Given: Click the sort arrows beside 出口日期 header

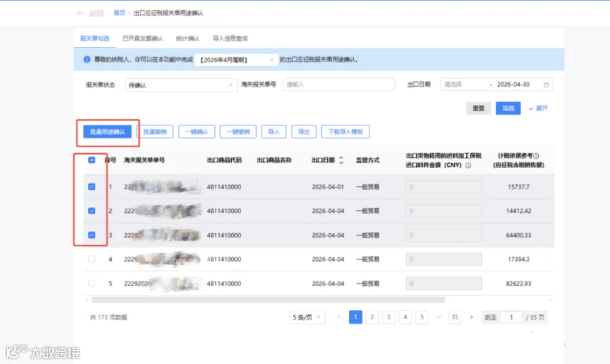Looking at the screenshot, I should click(x=341, y=160).
